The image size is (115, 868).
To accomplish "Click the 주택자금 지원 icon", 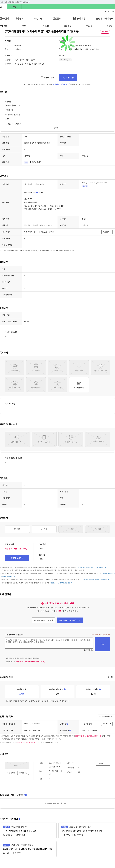I will point(14,385).
